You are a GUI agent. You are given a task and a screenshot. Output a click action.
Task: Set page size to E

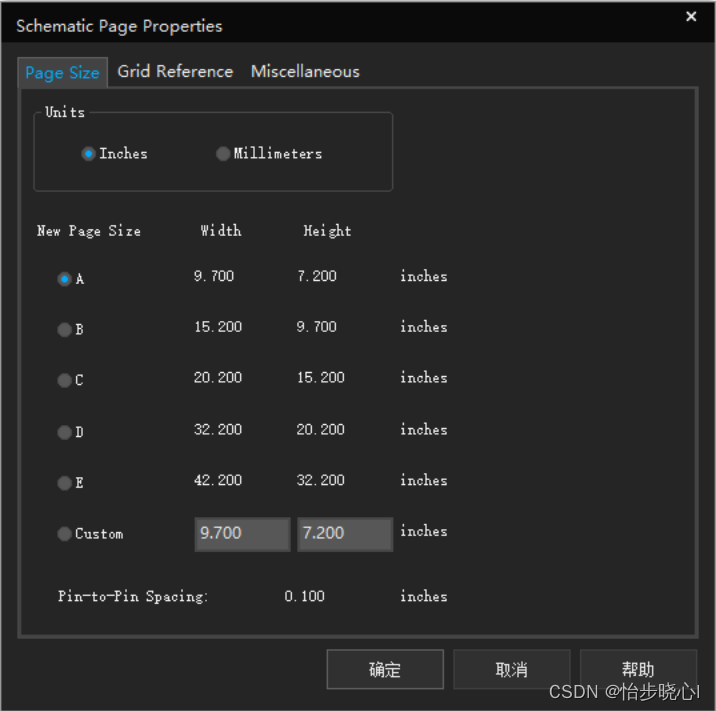(65, 483)
